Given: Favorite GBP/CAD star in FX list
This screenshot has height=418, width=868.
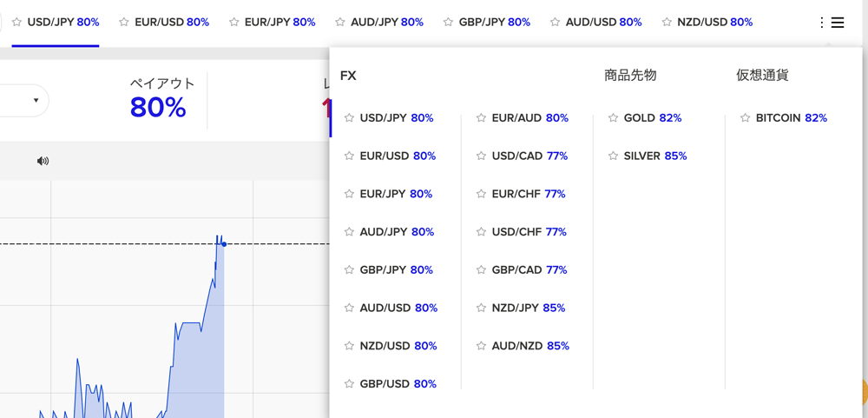Looking at the screenshot, I should pyautogui.click(x=481, y=270).
